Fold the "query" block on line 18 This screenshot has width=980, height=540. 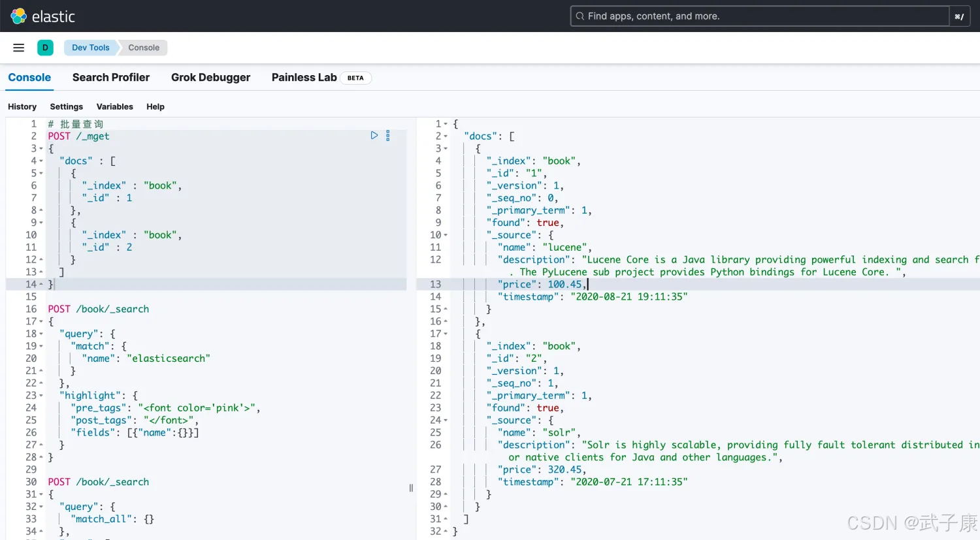[41, 334]
